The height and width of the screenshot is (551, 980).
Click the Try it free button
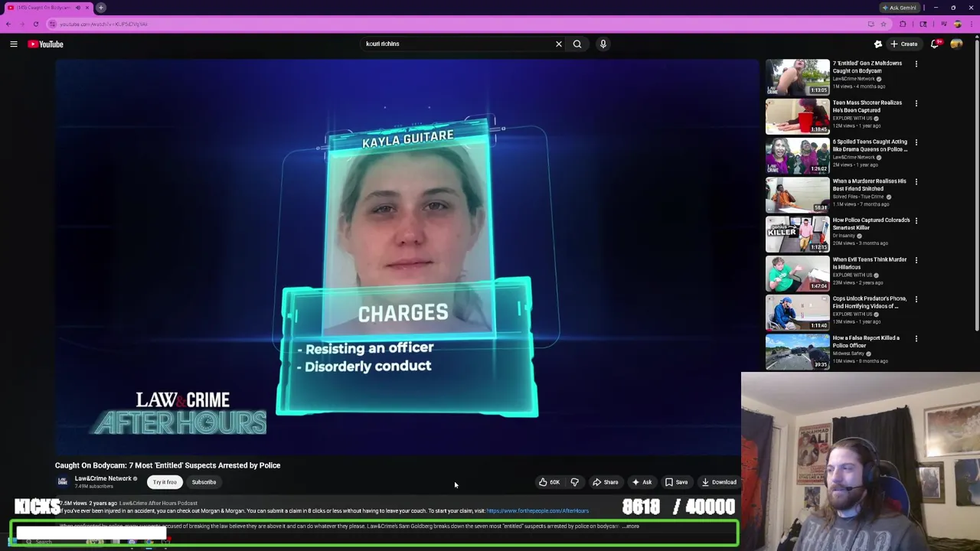tap(165, 482)
